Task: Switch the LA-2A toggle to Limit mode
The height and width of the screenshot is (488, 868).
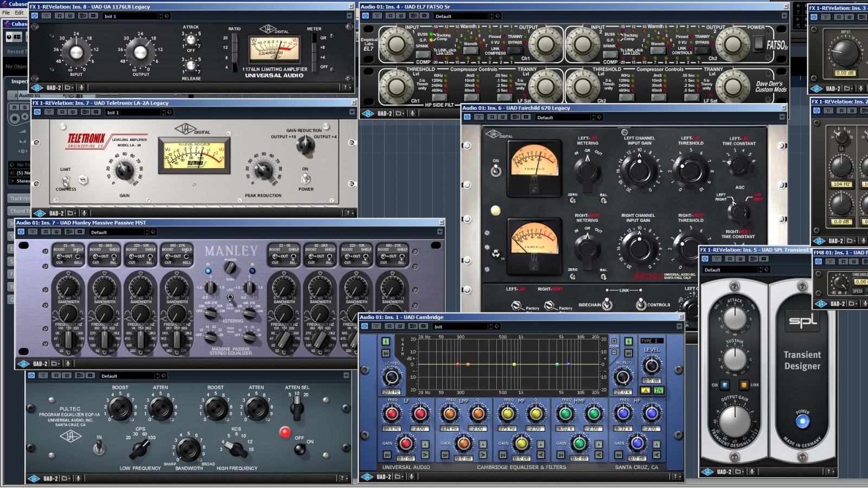Action: coord(64,177)
